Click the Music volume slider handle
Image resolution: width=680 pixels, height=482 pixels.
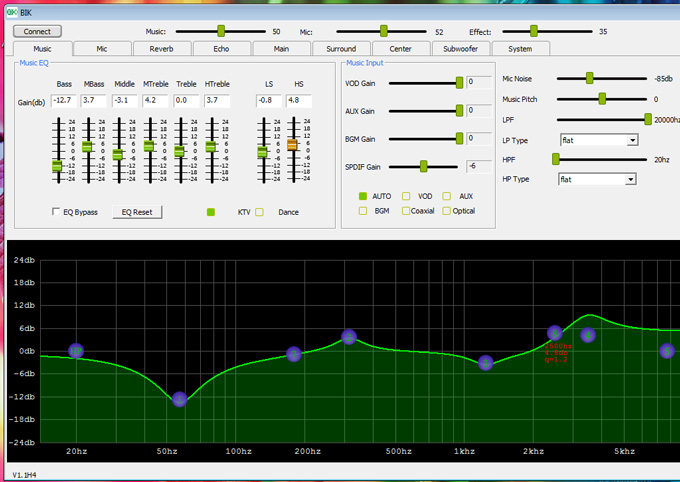tap(221, 31)
